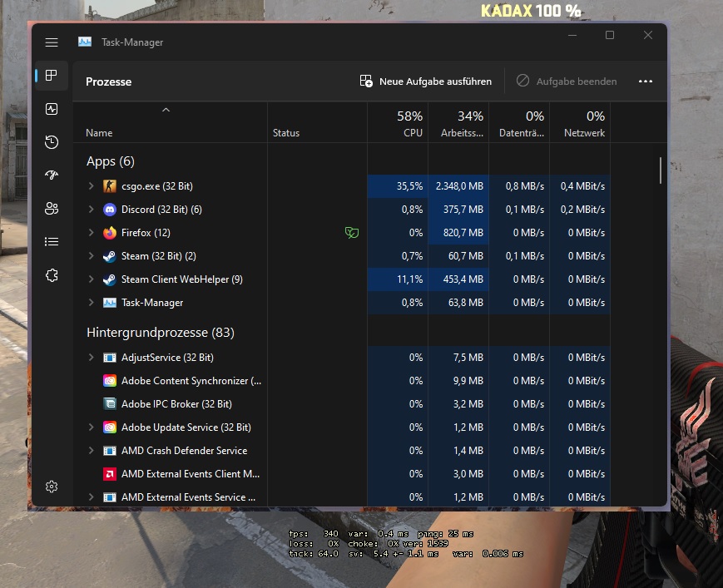Click the process list scrollbar thumb
The width and height of the screenshot is (723, 588).
click(x=661, y=170)
